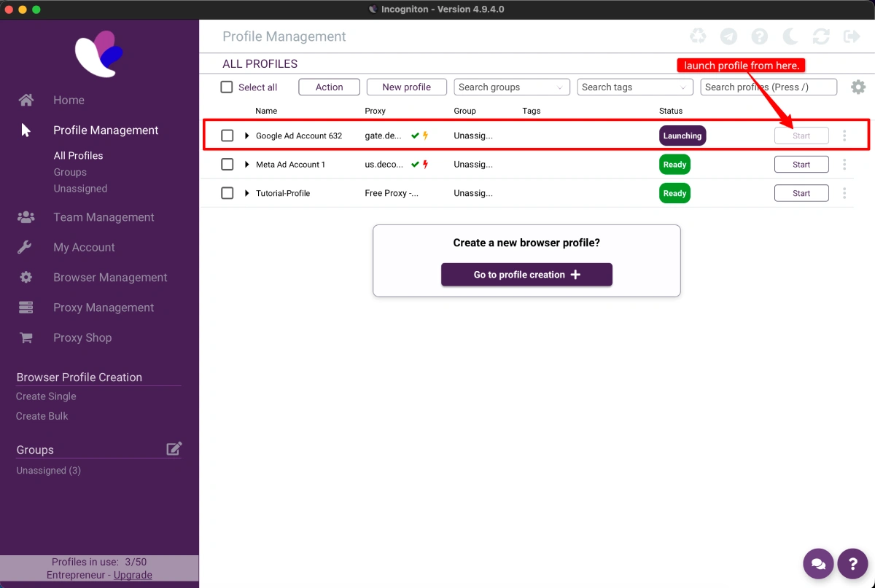875x588 pixels.
Task: Click Create Bulk link
Action: [x=42, y=416]
